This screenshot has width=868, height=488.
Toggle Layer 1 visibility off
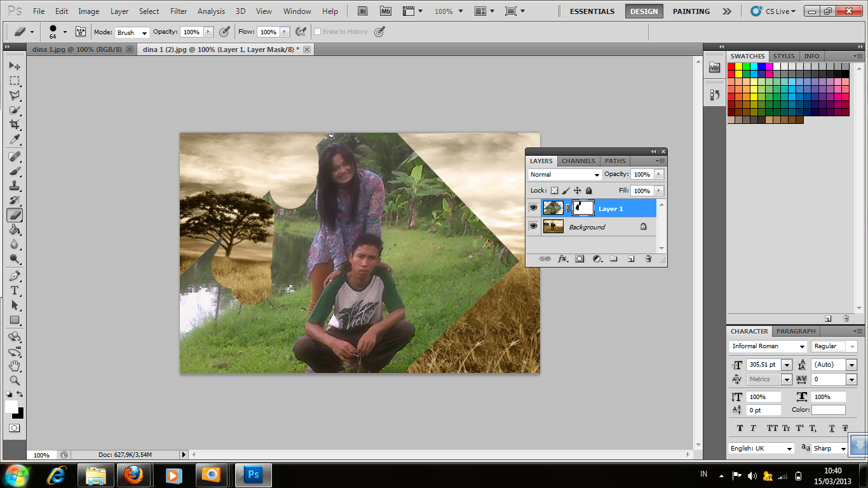pos(534,208)
